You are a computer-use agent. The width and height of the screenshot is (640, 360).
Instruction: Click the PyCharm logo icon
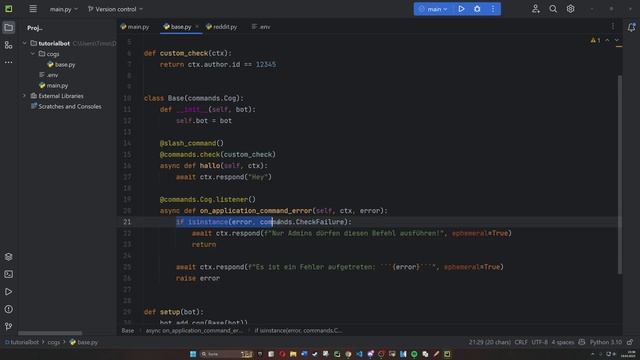pyautogui.click(x=9, y=9)
